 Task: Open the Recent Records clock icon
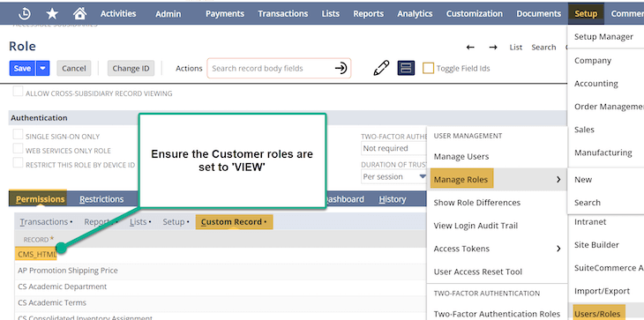pyautogui.click(x=25, y=13)
